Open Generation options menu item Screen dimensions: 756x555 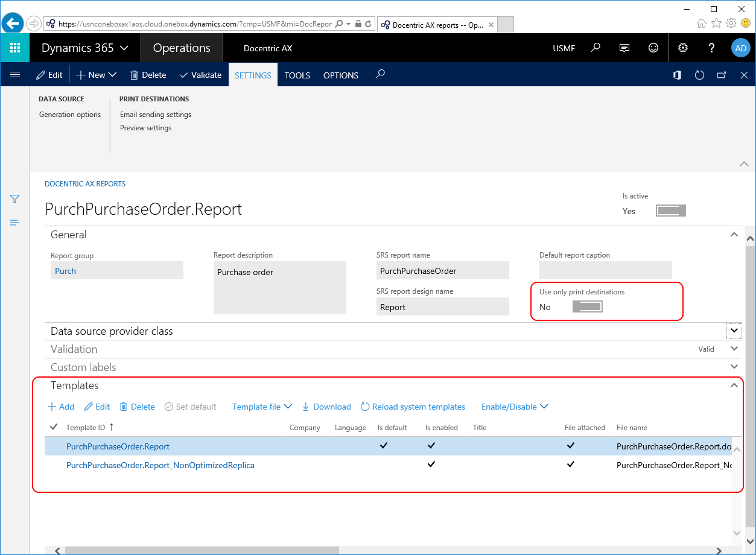[x=70, y=115]
